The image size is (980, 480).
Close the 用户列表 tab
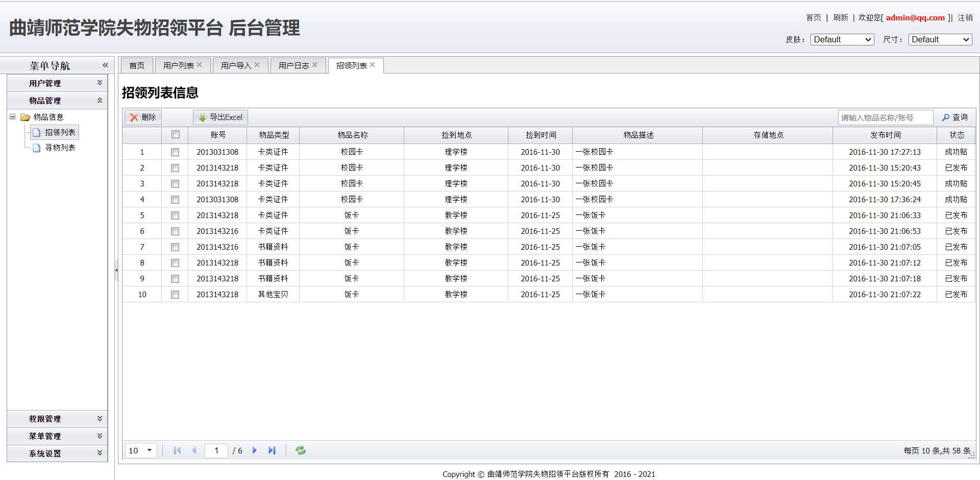coord(200,65)
